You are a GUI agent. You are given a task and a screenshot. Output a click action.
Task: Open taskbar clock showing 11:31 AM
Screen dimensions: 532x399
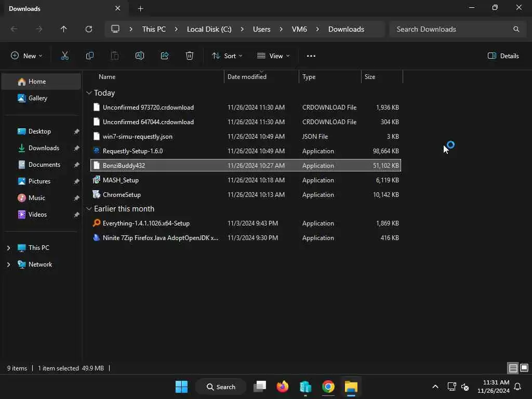[494, 387]
